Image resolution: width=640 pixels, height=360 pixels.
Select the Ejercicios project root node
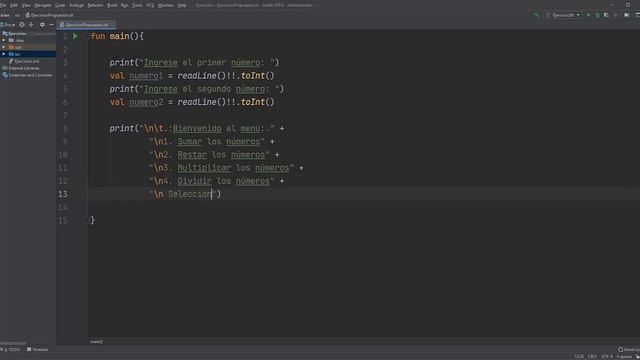pos(17,33)
